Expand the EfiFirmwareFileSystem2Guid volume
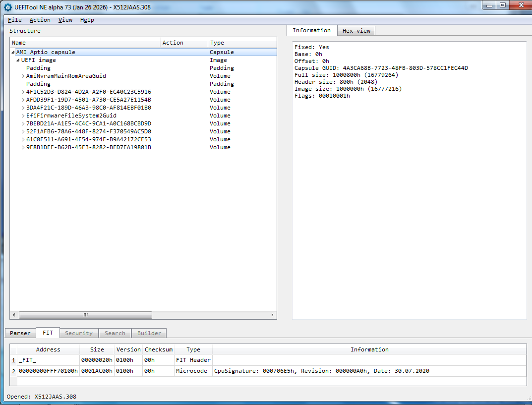The height and width of the screenshot is (405, 532). [x=23, y=116]
